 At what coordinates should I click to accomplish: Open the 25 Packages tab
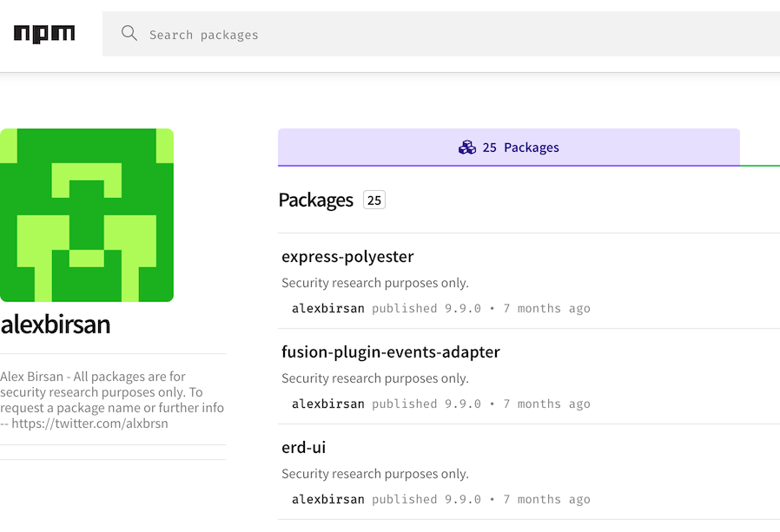coord(508,148)
